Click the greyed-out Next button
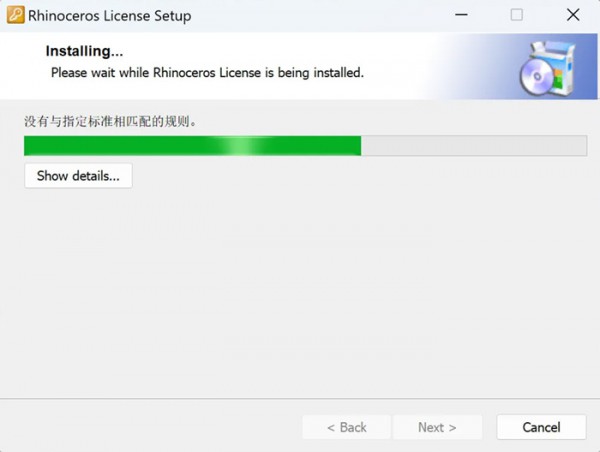600x452 pixels. point(437,427)
